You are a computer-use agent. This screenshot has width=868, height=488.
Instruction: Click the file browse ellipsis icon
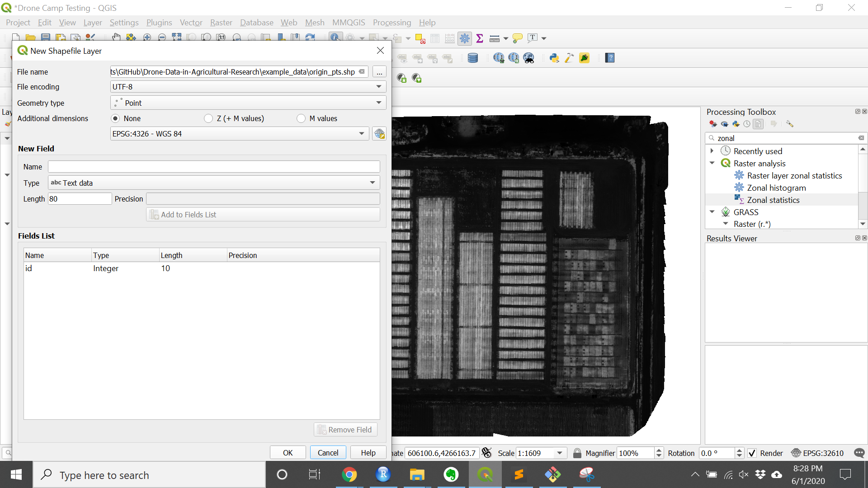point(379,71)
